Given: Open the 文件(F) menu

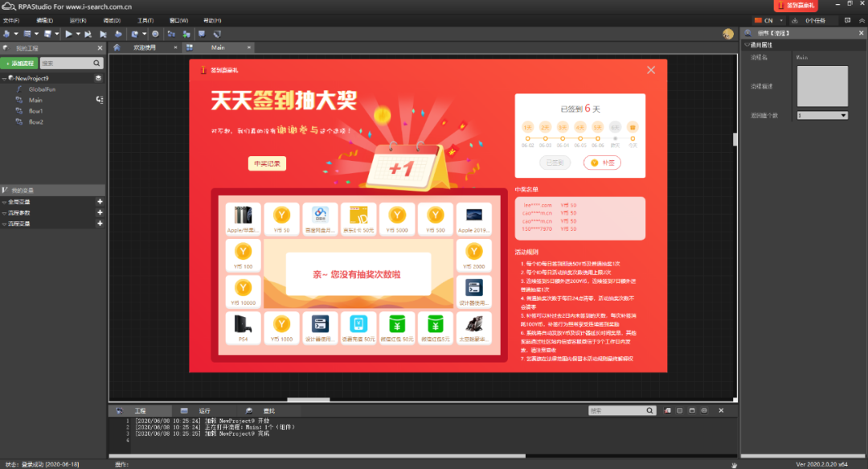Looking at the screenshot, I should click(x=11, y=20).
